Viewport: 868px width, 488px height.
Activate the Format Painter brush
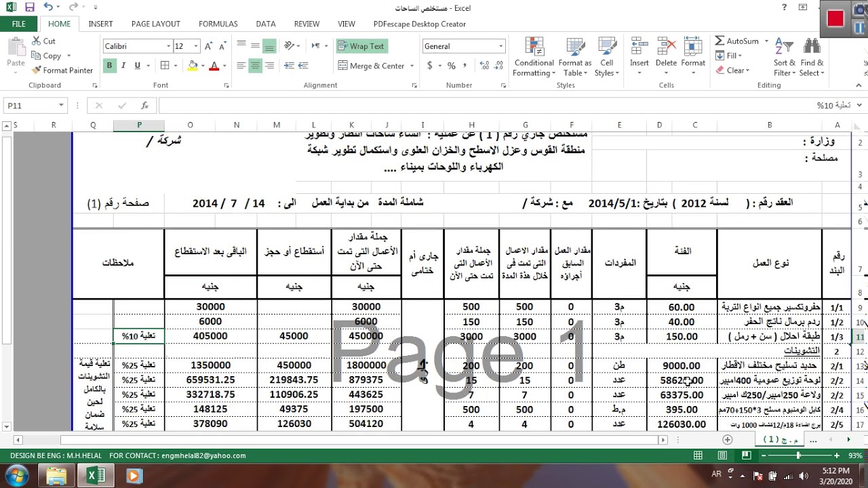click(62, 70)
